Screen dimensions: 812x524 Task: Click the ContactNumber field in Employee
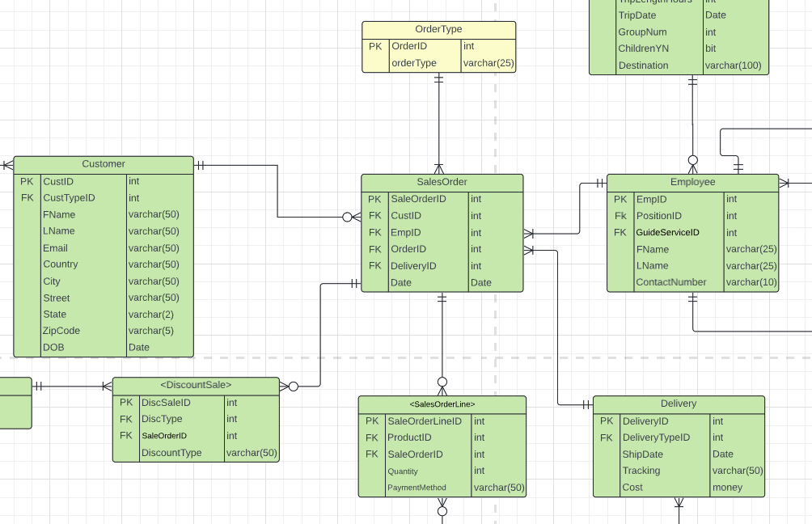670,282
